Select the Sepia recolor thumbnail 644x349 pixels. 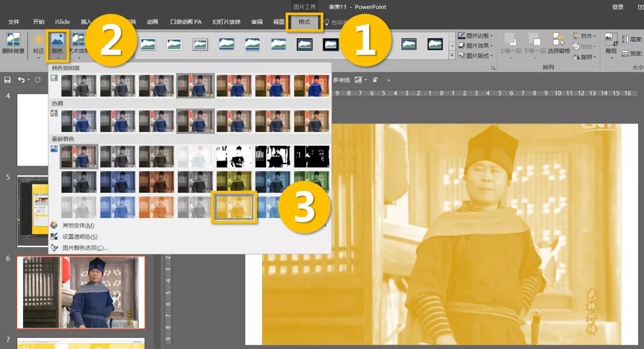[156, 157]
